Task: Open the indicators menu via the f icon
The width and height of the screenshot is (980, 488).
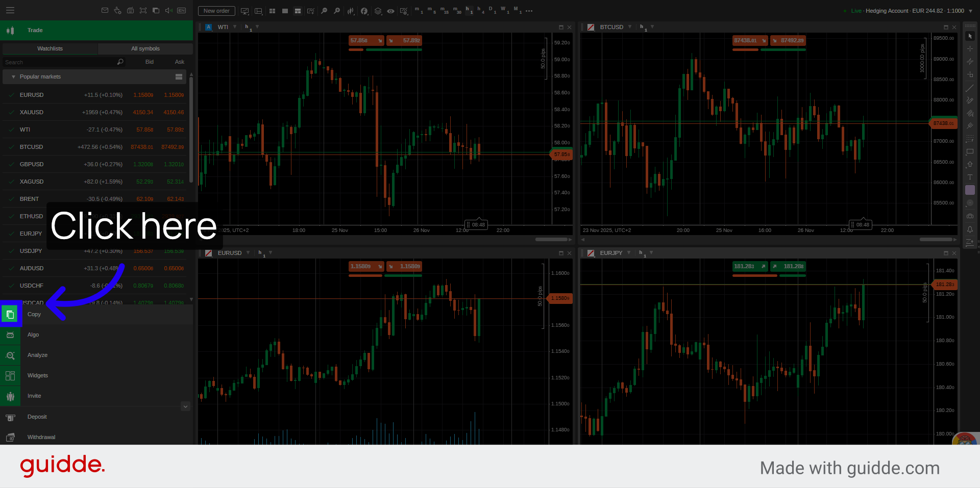Action: click(364, 10)
